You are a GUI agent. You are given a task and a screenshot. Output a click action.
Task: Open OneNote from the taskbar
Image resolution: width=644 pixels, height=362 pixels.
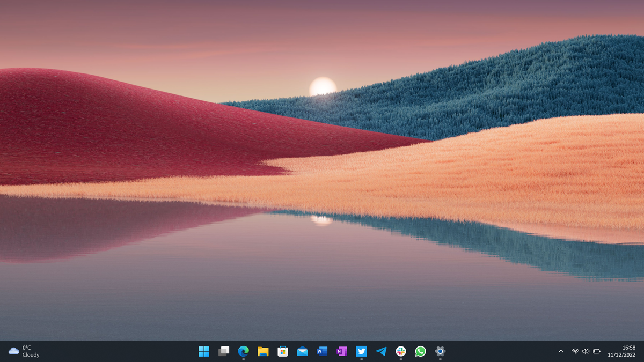342,352
